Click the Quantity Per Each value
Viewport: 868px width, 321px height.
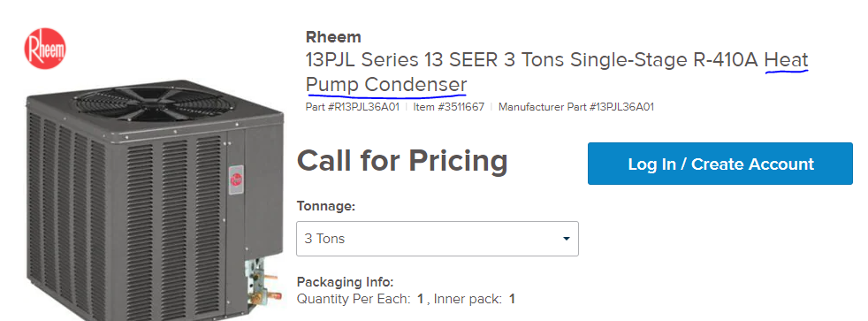(420, 300)
